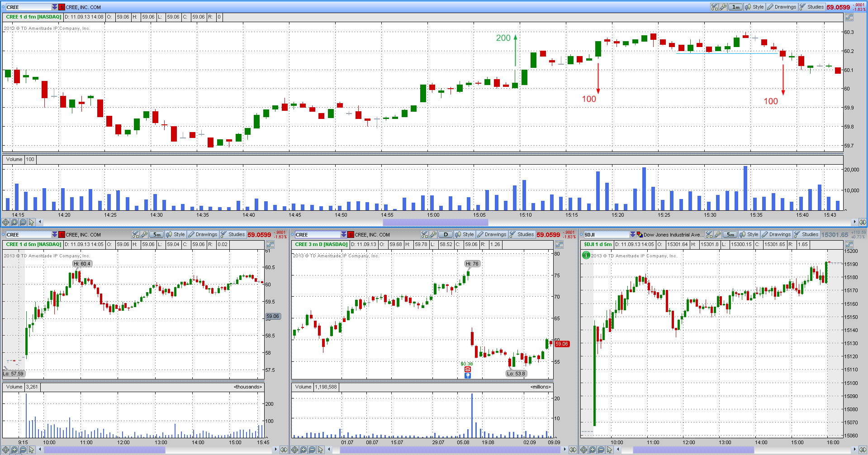868x455 pixels.
Task: Click the D timeframe button in the CREE daily chart
Action: pos(446,234)
